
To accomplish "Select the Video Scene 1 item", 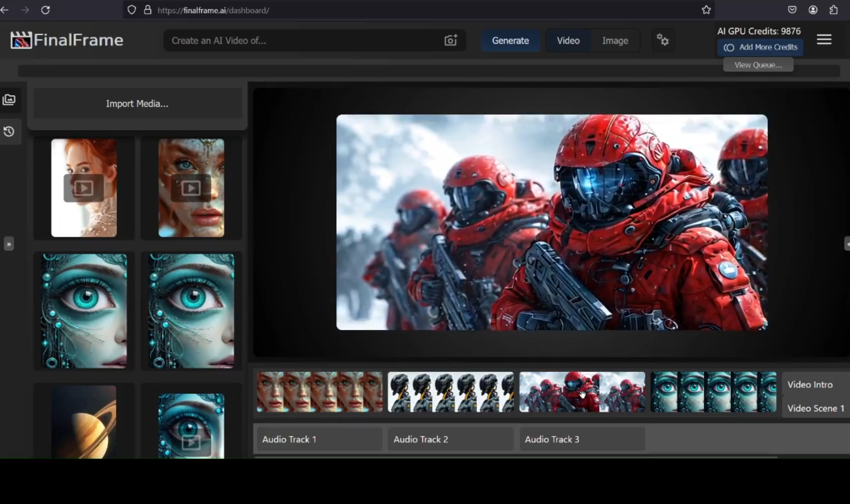I will pos(815,408).
